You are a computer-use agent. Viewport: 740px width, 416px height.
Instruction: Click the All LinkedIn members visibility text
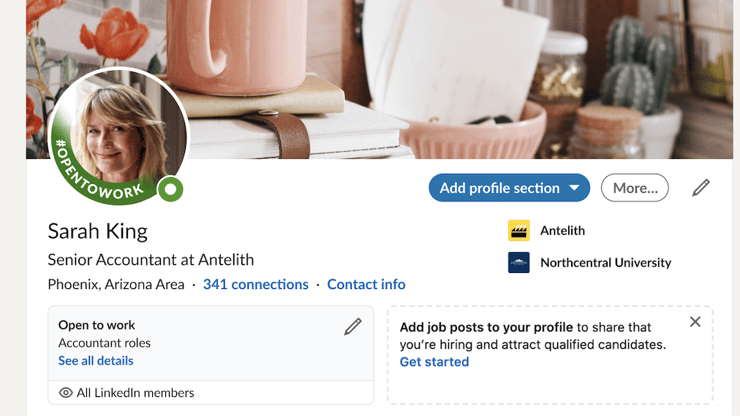[135, 393]
